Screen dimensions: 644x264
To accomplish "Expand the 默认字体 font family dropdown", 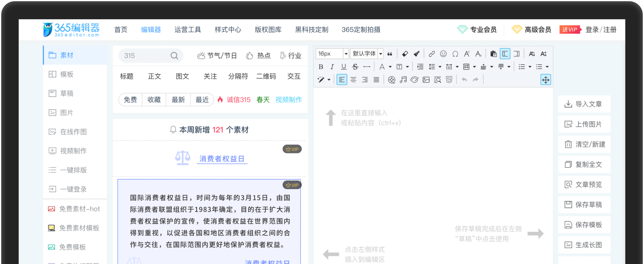I will click(381, 54).
